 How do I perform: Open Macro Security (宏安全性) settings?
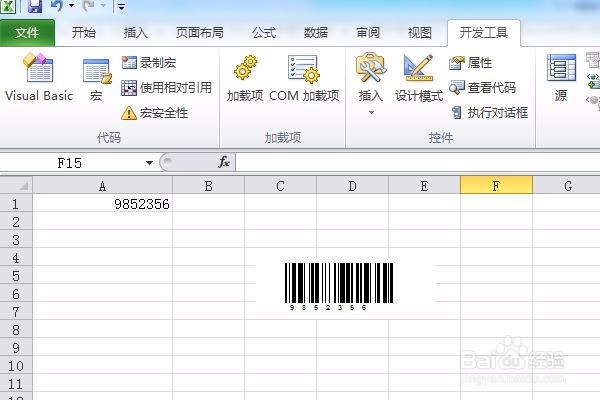155,113
